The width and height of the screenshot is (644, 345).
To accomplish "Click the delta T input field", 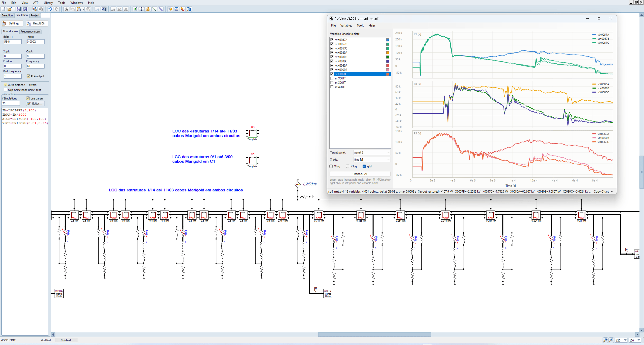I will [x=13, y=42].
